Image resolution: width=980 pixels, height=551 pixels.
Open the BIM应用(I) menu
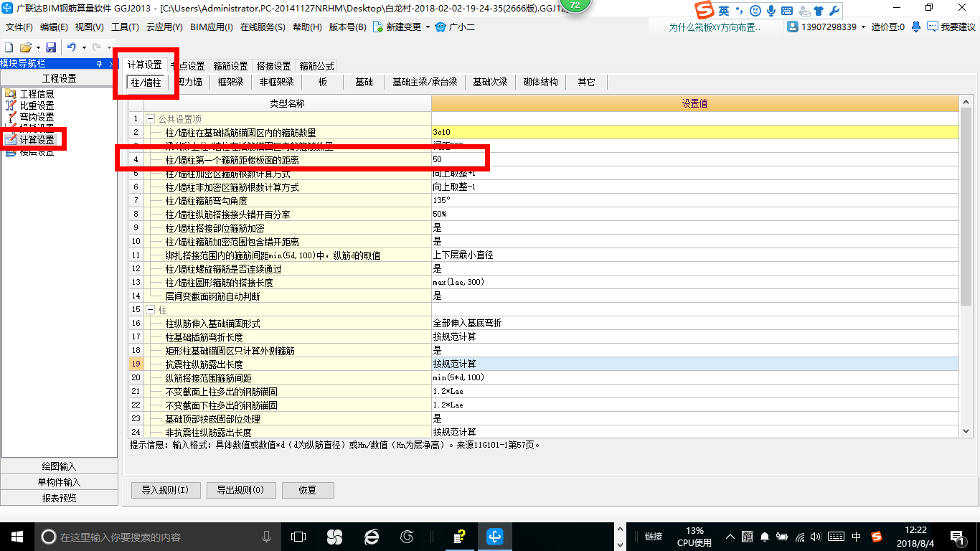212,27
